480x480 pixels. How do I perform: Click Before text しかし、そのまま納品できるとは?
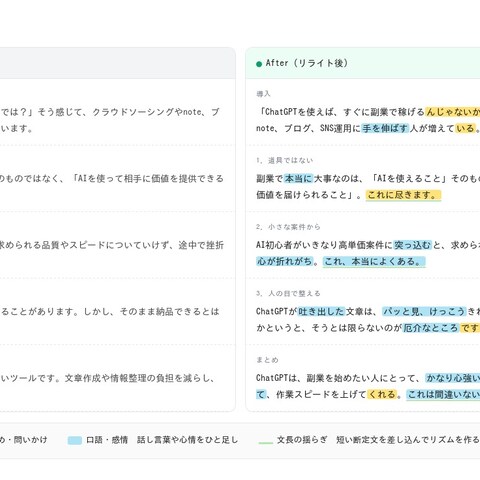pyautogui.click(x=151, y=312)
